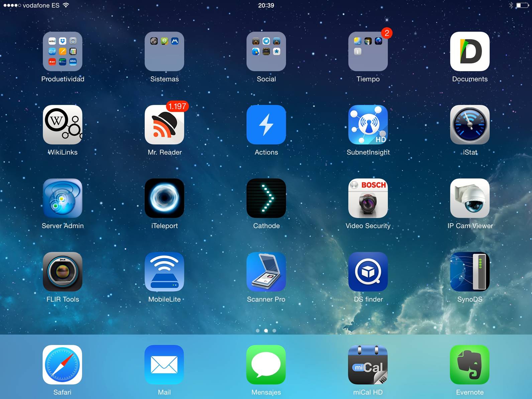Screen dimensions: 532x399
Task: Open the SynoDS app
Action: pyautogui.click(x=470, y=272)
